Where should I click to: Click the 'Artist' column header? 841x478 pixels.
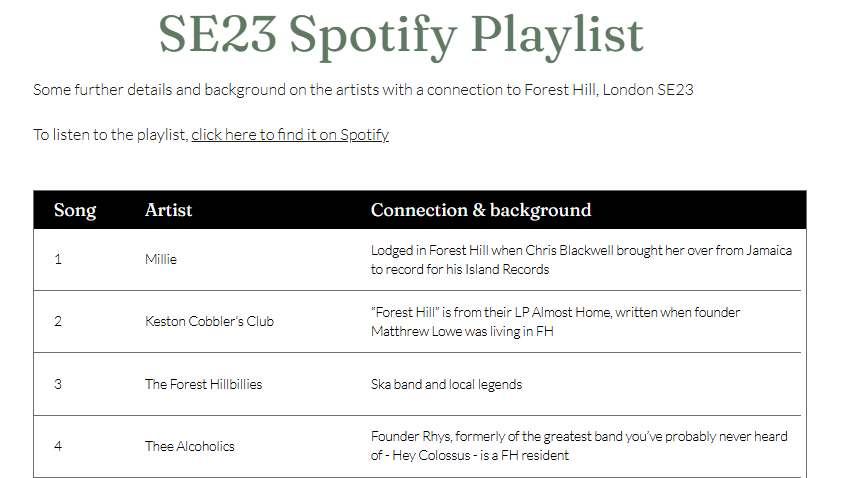(x=169, y=210)
